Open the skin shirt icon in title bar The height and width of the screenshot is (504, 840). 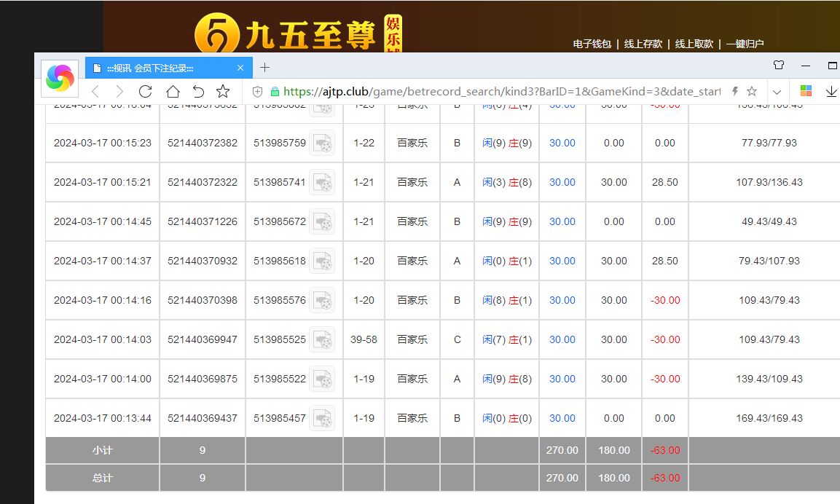pyautogui.click(x=779, y=66)
